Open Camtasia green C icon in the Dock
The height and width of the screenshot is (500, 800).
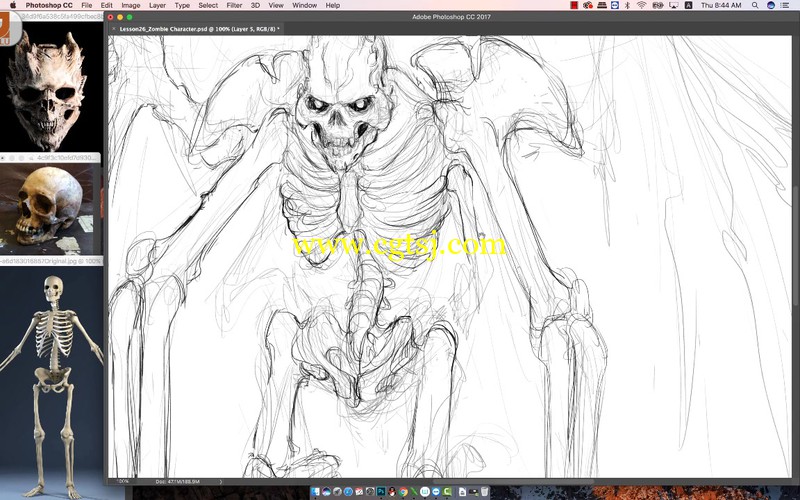[x=447, y=492]
